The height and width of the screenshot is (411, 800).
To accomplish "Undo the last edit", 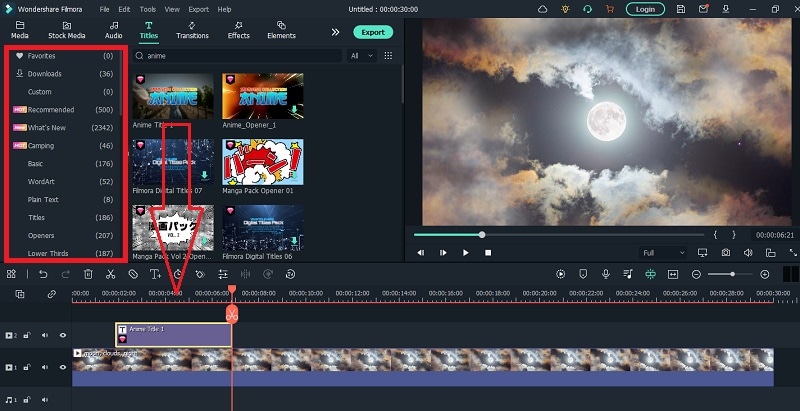I will 43,274.
